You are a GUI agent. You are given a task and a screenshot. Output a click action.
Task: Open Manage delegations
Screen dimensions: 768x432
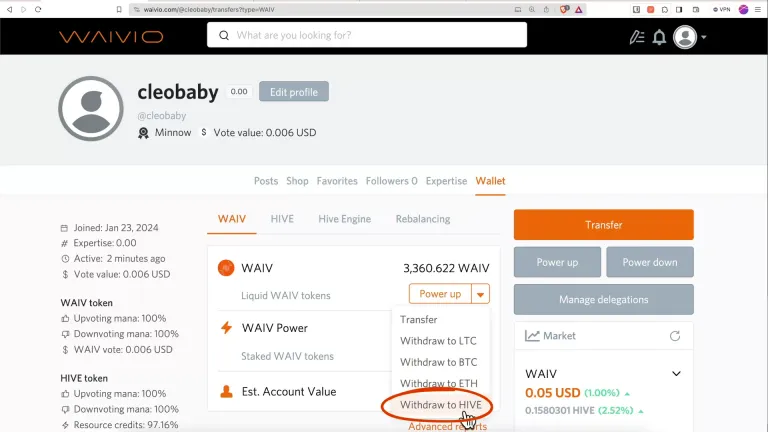click(x=603, y=299)
